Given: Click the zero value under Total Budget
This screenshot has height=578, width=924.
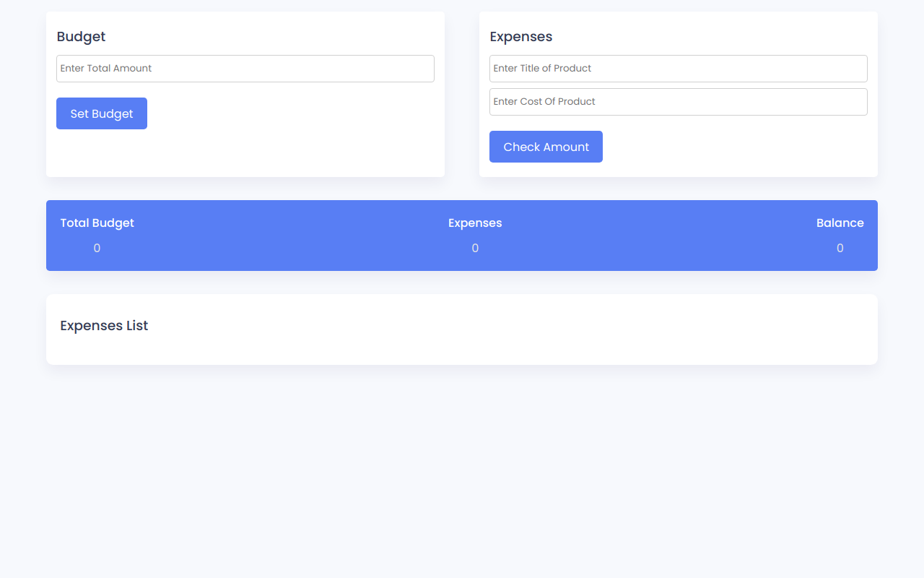Looking at the screenshot, I should point(97,249).
